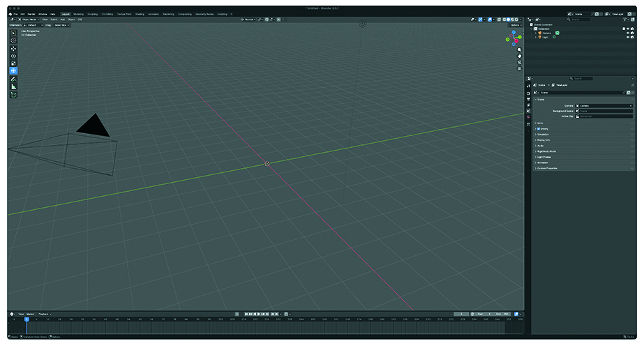Activate the 3D Cursor tool
The height and width of the screenshot is (348, 644).
click(13, 40)
